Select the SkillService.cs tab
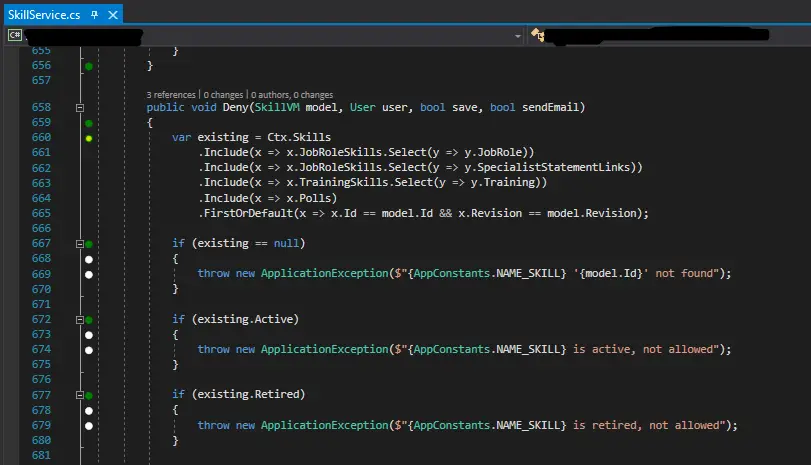Viewport: 811px width, 465px height. click(x=44, y=15)
